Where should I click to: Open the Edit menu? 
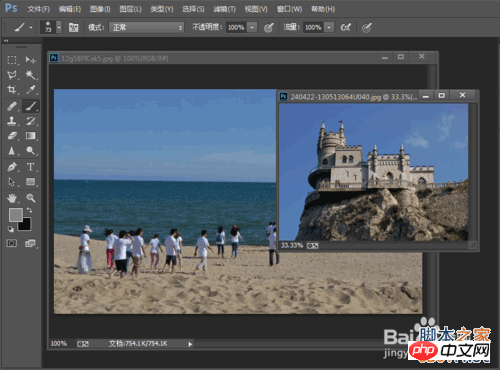tap(70, 9)
